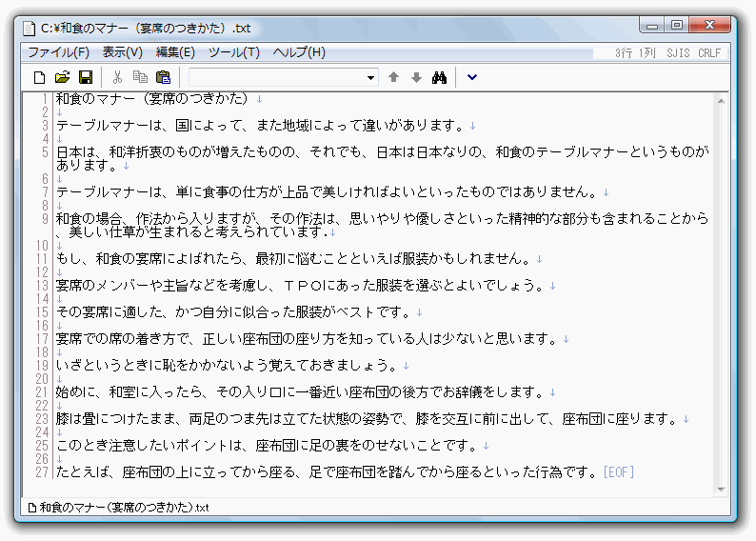
Task: Open the 編集(E) menu
Action: pos(175,52)
